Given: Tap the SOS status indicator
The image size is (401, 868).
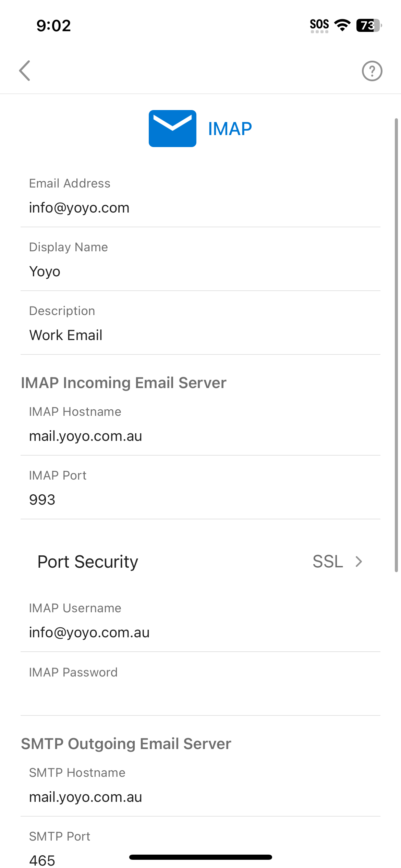Looking at the screenshot, I should coord(319,26).
